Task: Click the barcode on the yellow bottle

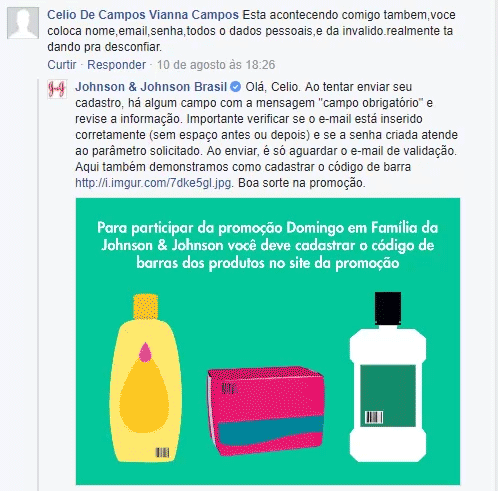Action: point(163,452)
